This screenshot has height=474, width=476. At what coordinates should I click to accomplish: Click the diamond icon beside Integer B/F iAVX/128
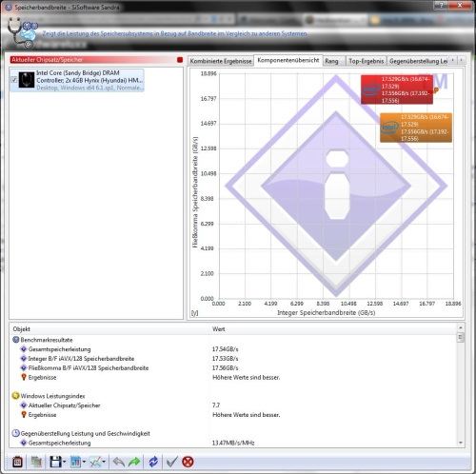pyautogui.click(x=24, y=359)
